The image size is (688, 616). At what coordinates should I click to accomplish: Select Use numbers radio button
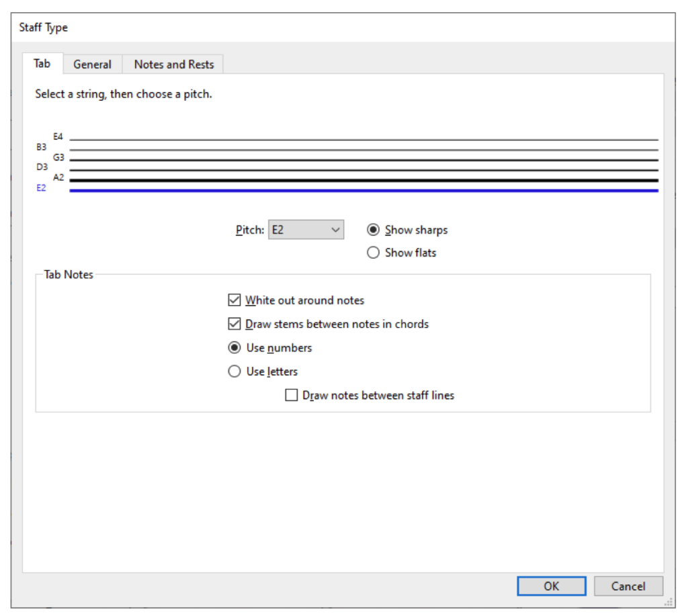[234, 348]
